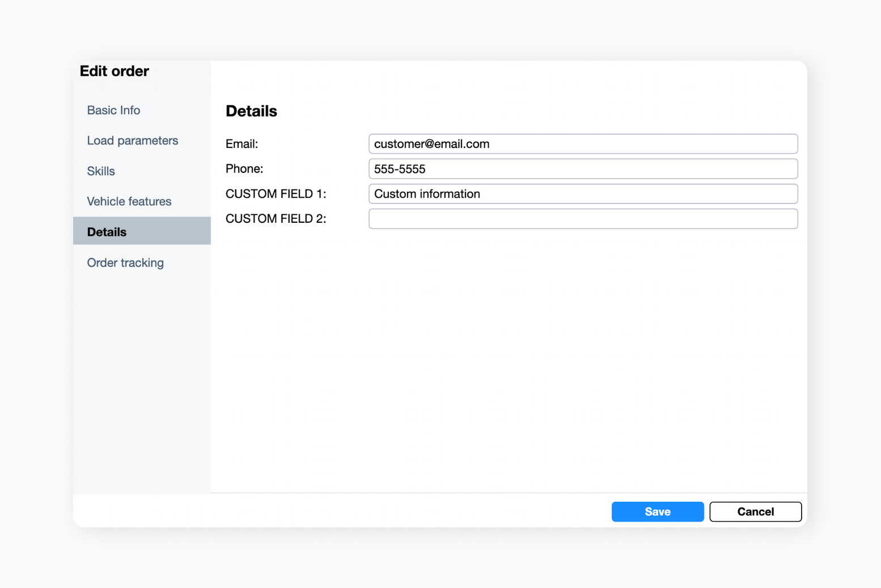Click the CUSTOM FIELD 2: label
Viewport: 881px width, 588px height.
[276, 219]
